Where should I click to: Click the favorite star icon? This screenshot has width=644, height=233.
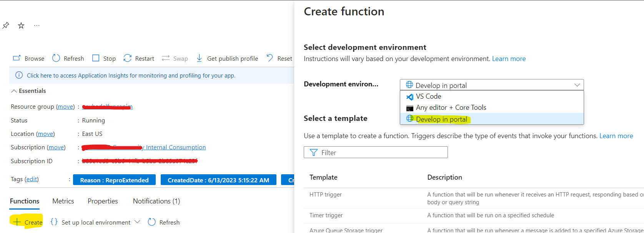(x=21, y=26)
